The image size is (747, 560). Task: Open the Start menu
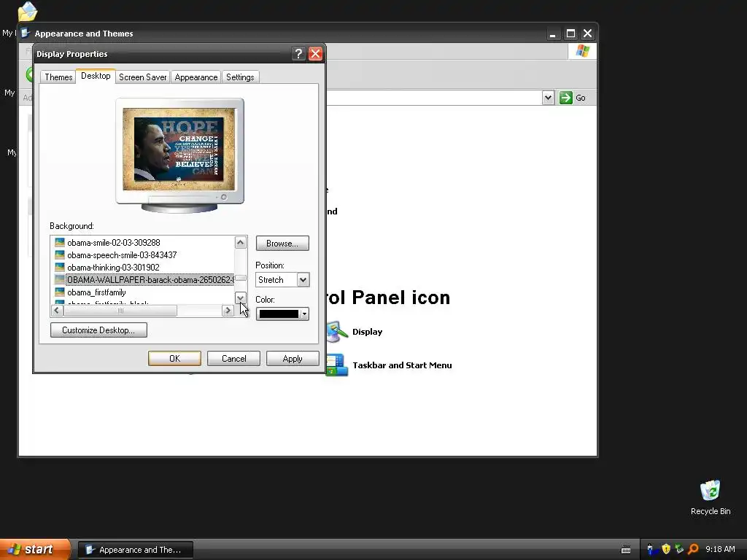[35, 549]
